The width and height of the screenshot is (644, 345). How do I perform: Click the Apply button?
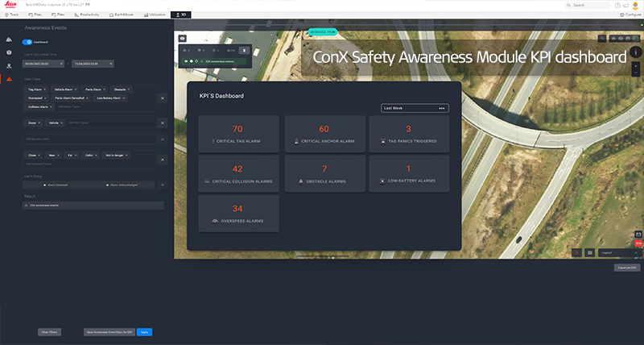(x=144, y=332)
